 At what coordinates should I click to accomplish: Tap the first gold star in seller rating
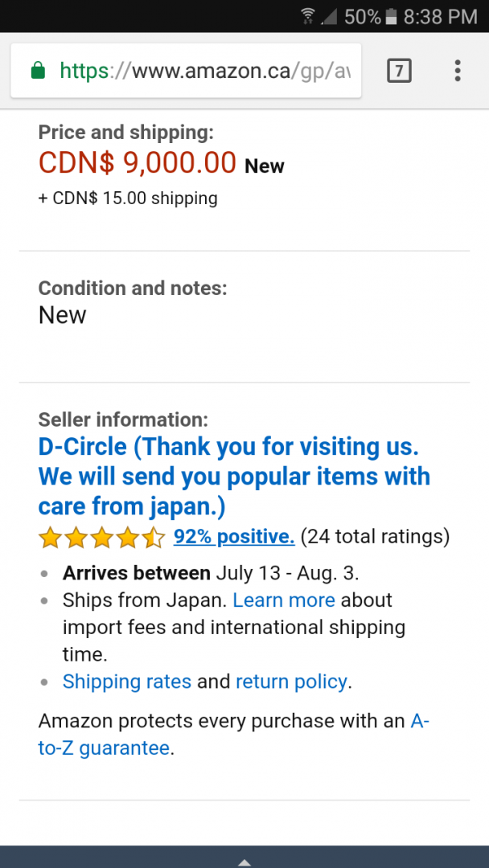click(x=50, y=537)
